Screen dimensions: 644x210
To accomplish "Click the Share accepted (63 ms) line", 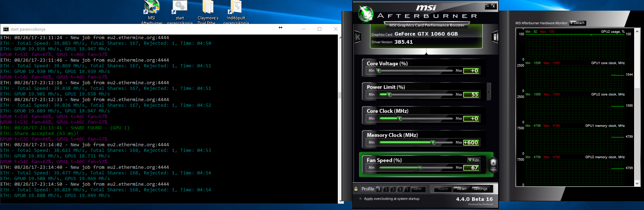I will pyautogui.click(x=40, y=134).
